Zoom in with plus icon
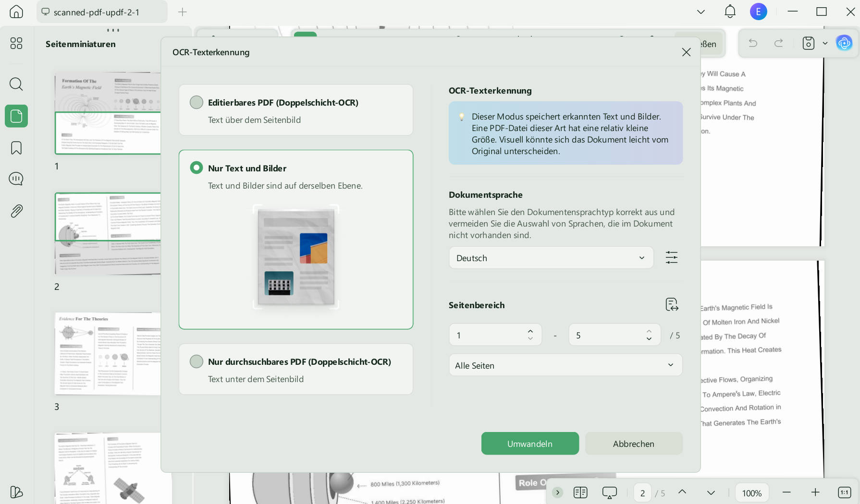860x504 pixels. [815, 492]
